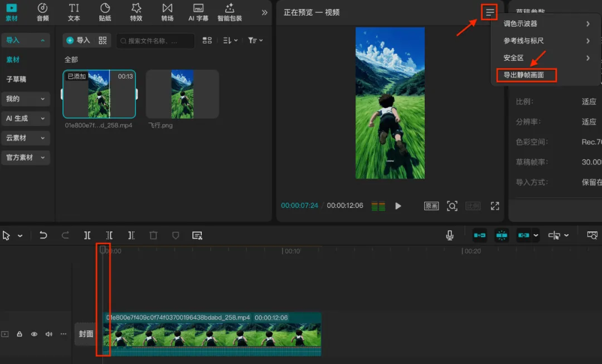Image resolution: width=602 pixels, height=364 pixels.
Task: Select the 01e800e7f...d_258.mp4 media thumbnail
Action: 99,94
